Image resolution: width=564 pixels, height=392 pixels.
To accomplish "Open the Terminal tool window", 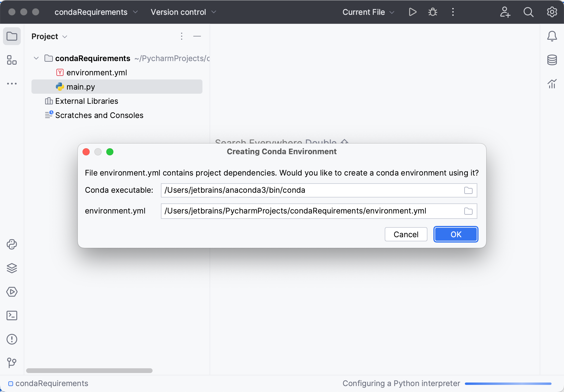I will pos(12,315).
